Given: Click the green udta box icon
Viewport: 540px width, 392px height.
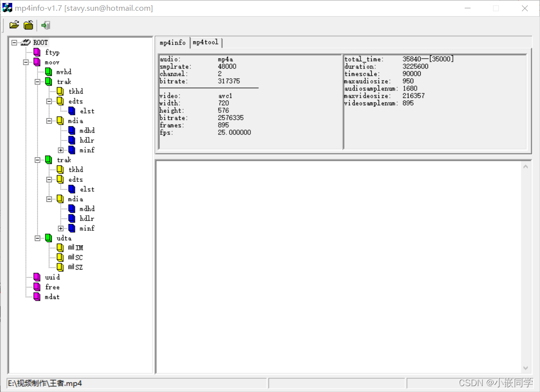Looking at the screenshot, I should pos(48,238).
